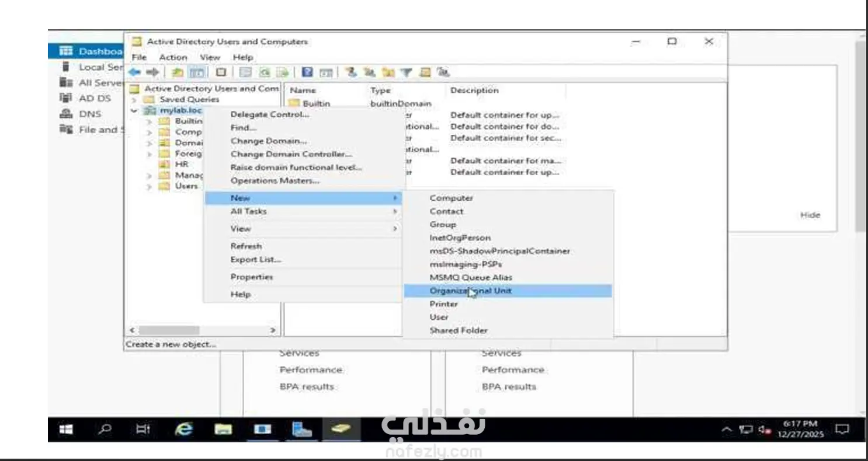This screenshot has height=461, width=868.
Task: Expand the Builtin tree folder arrow
Action: [150, 121]
